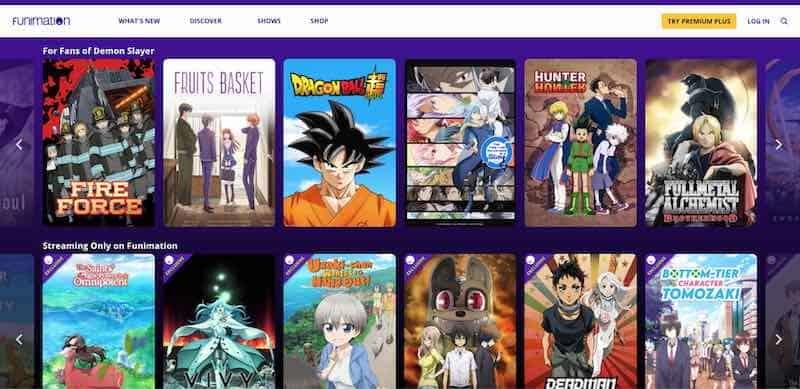Go back in Demon Slayer fans row with left arrow
Screen dimensions: 800x389
pos(19,145)
